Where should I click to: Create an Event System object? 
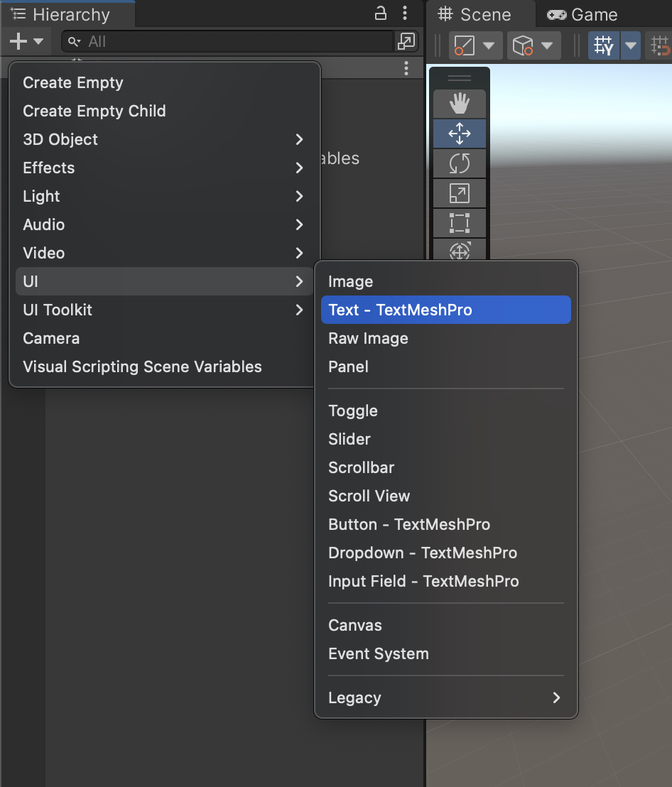pyautogui.click(x=446, y=653)
